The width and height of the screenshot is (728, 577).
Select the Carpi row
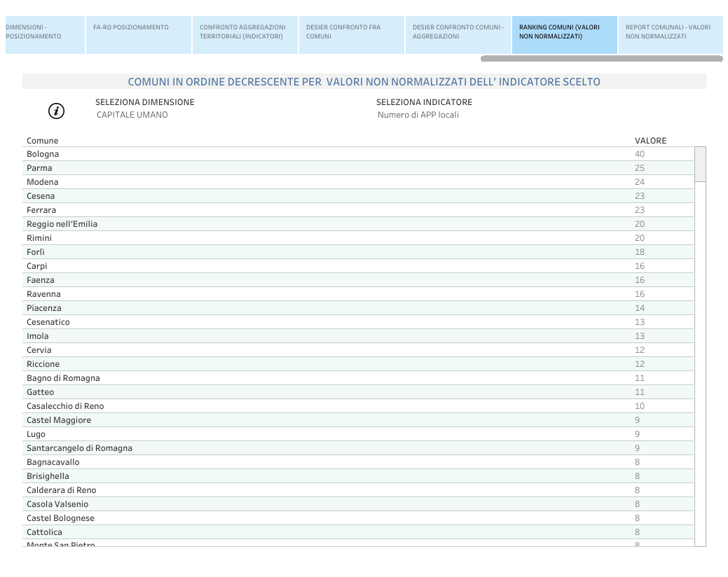358,266
